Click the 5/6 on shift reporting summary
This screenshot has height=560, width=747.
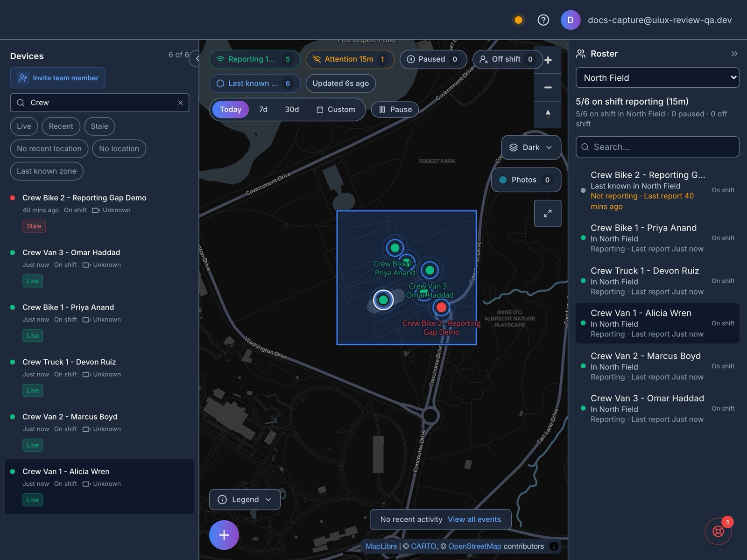(632, 102)
